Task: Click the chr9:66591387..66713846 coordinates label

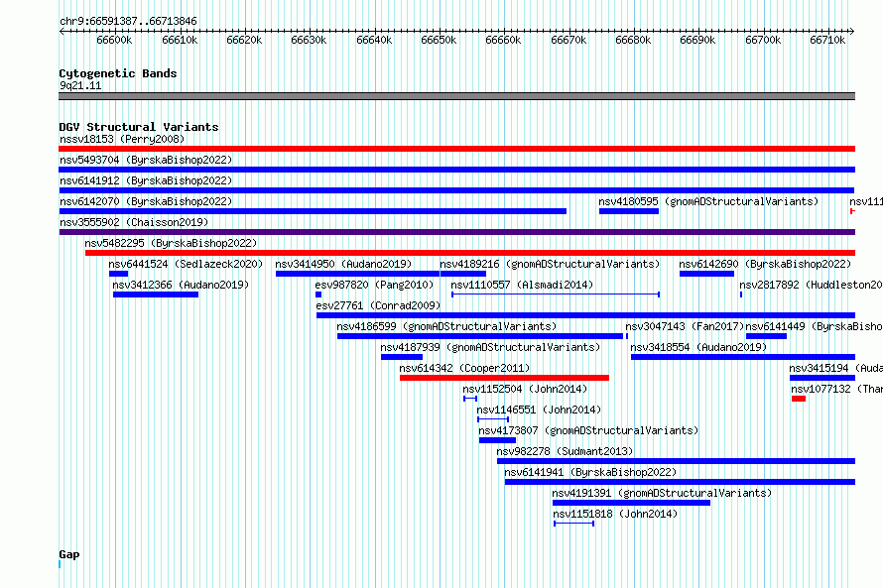Action: point(128,21)
